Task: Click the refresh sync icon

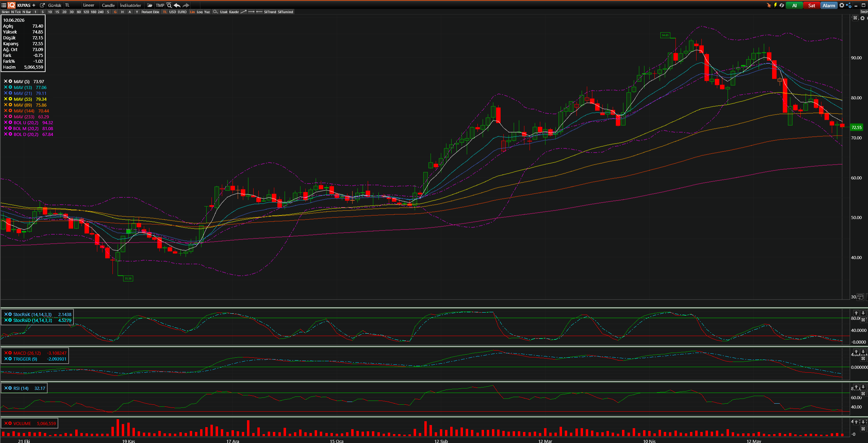Action: point(782,5)
